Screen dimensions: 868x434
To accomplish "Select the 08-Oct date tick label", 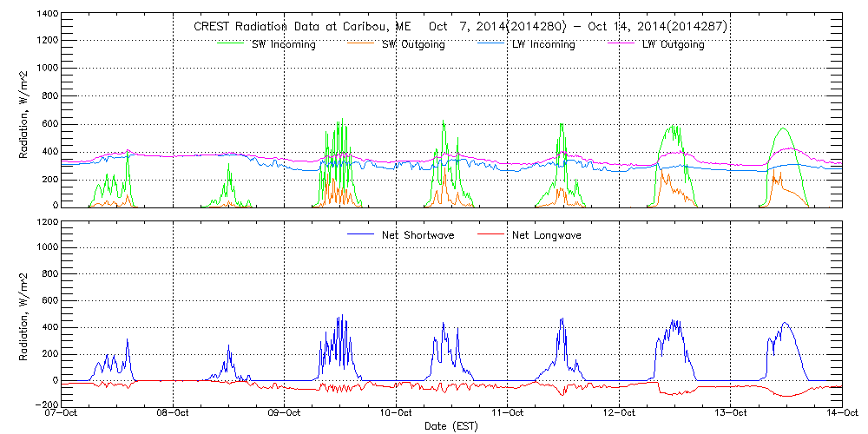I will coord(174,413).
